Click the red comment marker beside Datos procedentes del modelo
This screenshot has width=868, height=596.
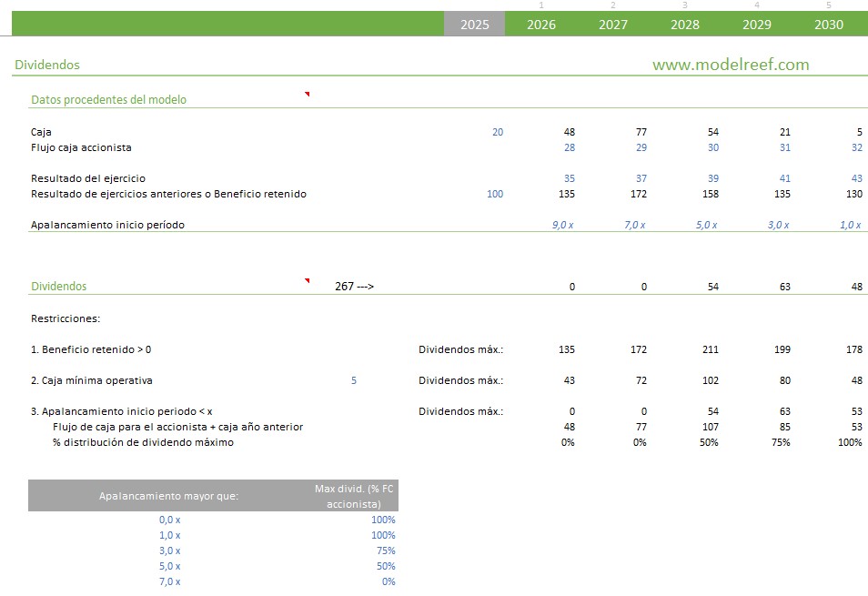tap(308, 94)
